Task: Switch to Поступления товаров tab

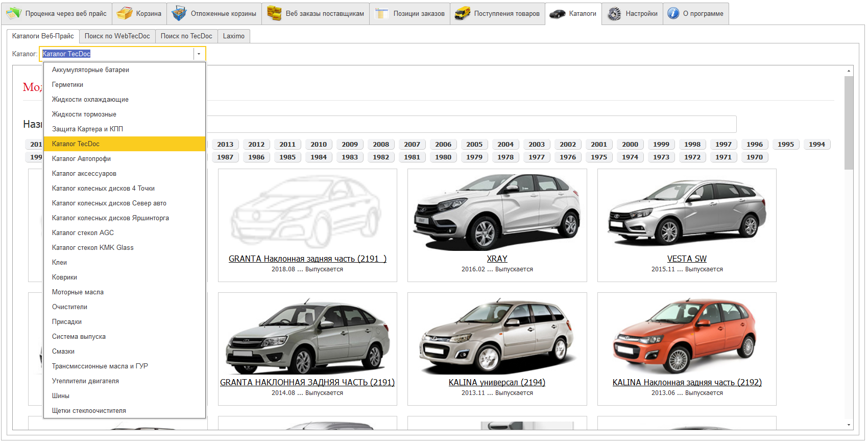Action: (x=497, y=14)
